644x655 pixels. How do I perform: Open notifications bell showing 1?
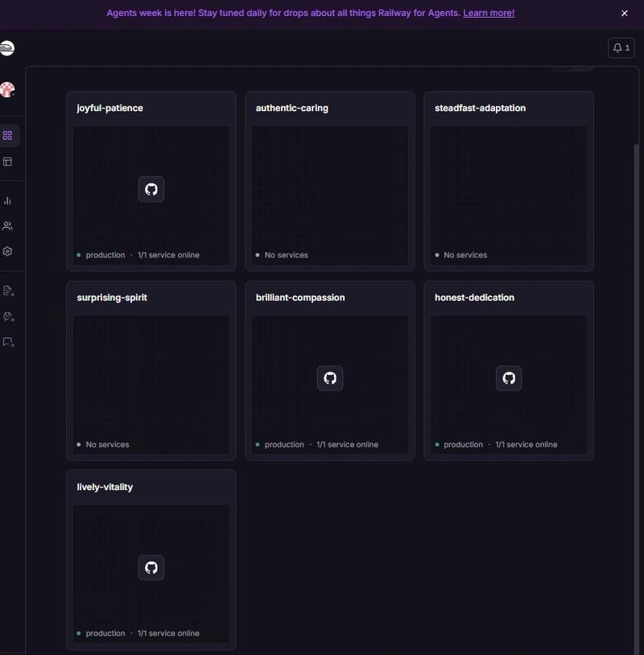click(x=621, y=48)
